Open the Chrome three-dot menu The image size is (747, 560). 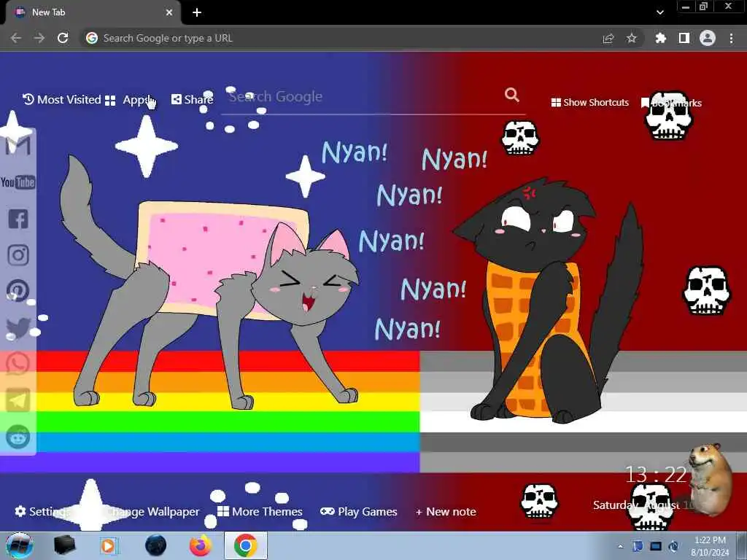731,38
